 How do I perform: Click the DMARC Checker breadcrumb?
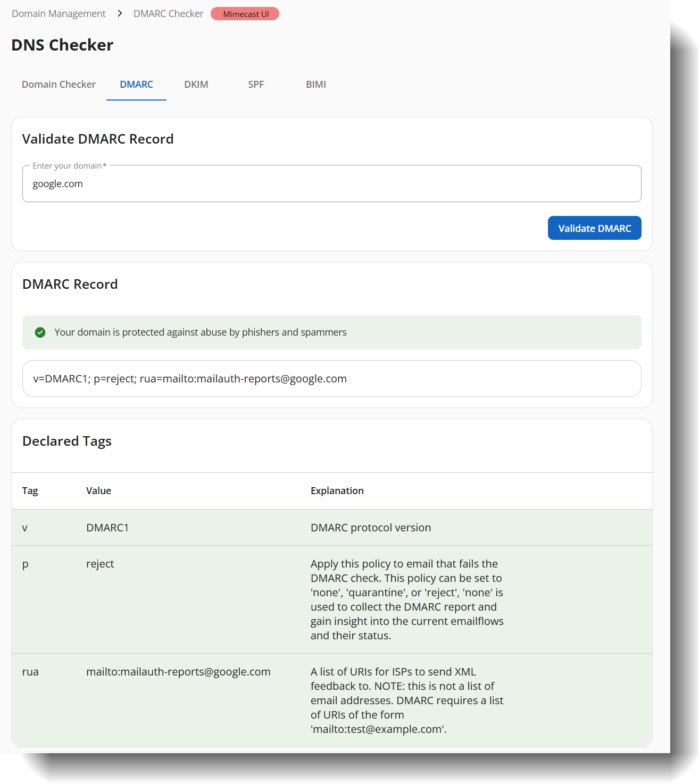coord(168,13)
